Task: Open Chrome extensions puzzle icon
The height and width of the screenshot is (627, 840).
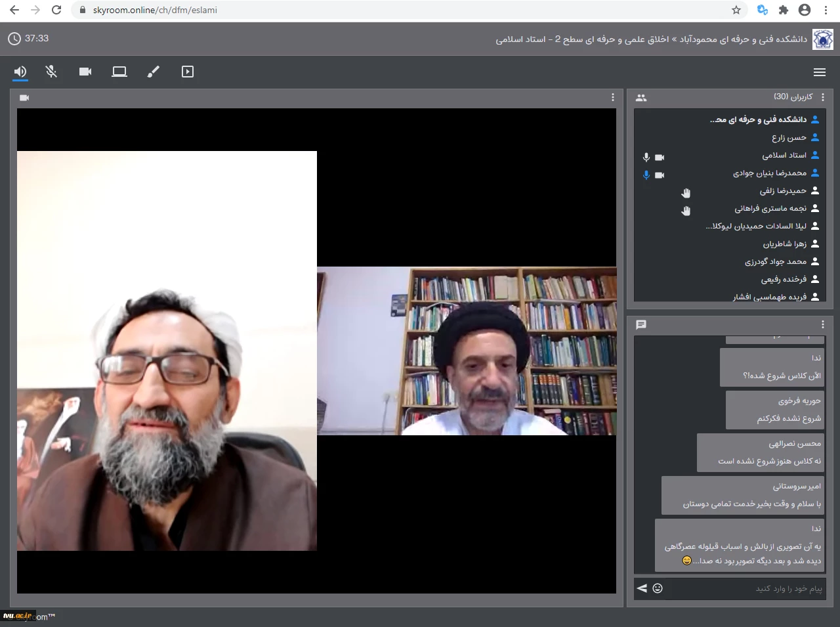Action: coord(783,10)
